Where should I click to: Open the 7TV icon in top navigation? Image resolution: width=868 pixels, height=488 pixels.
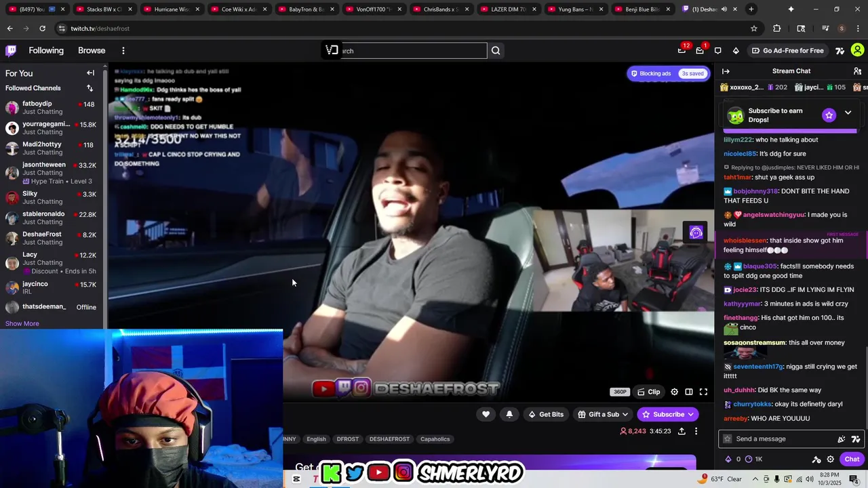tap(840, 50)
